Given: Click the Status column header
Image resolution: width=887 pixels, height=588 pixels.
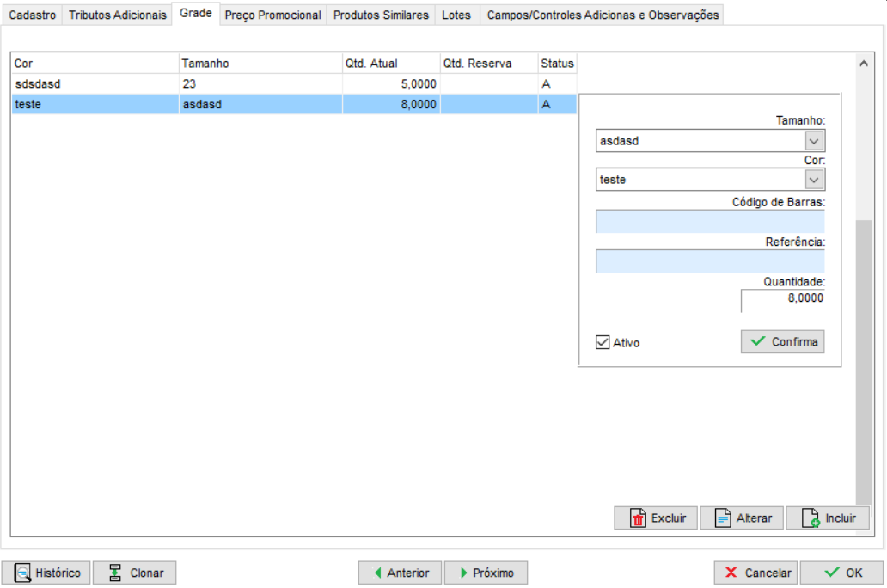Looking at the screenshot, I should point(557,64).
